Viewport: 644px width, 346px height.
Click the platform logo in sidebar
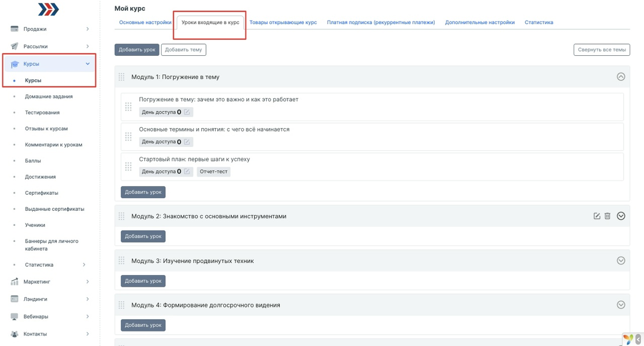48,9
